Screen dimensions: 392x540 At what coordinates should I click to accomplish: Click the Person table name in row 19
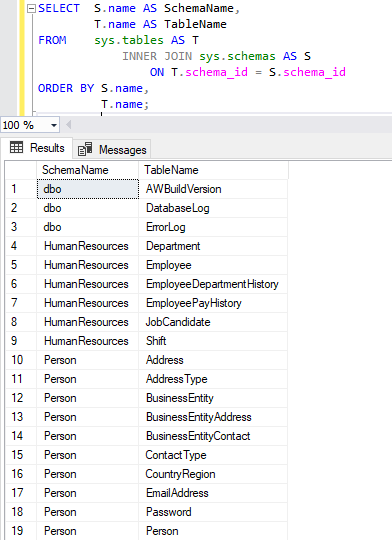[x=213, y=531]
